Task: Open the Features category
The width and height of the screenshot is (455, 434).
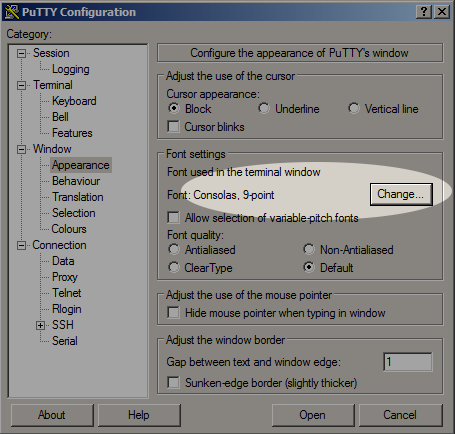Action: [72, 133]
